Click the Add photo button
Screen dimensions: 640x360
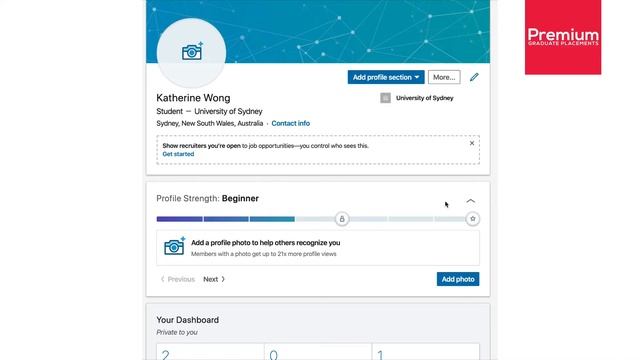(458, 279)
